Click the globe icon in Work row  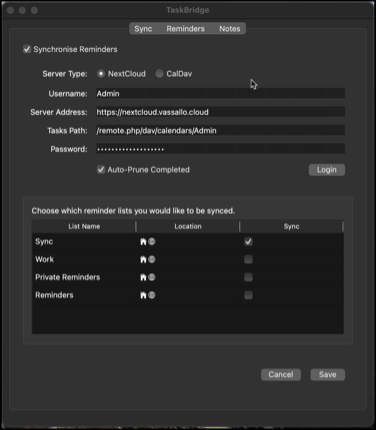coord(152,259)
